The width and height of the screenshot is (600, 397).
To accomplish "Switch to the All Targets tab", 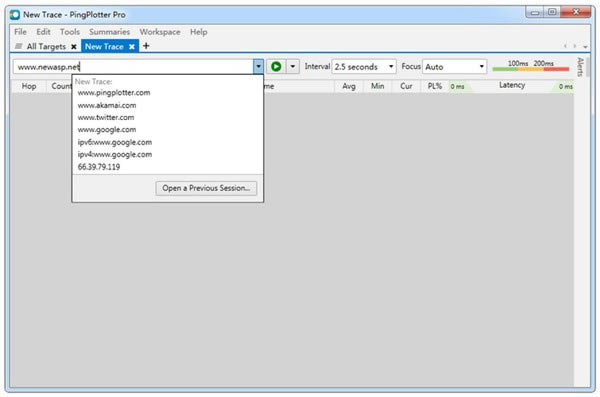I will [x=46, y=47].
